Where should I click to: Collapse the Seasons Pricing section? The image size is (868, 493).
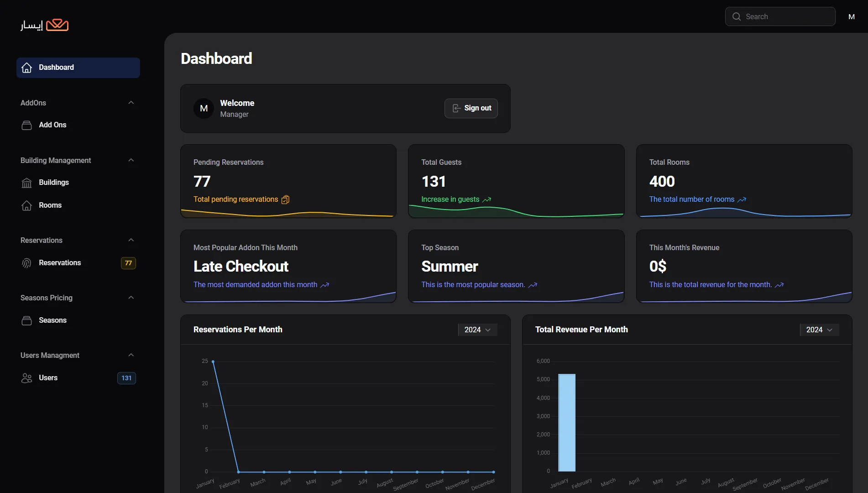tap(131, 298)
